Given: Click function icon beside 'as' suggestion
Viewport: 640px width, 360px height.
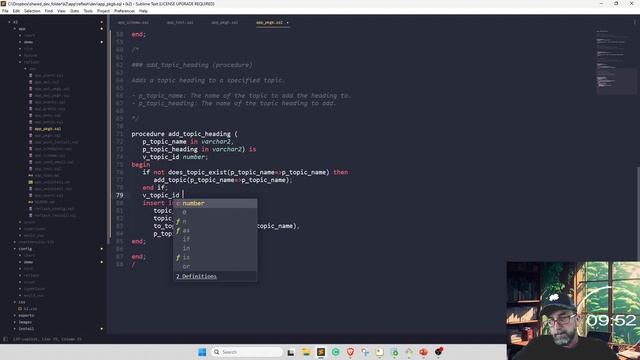Looking at the screenshot, I should pyautogui.click(x=178, y=231).
